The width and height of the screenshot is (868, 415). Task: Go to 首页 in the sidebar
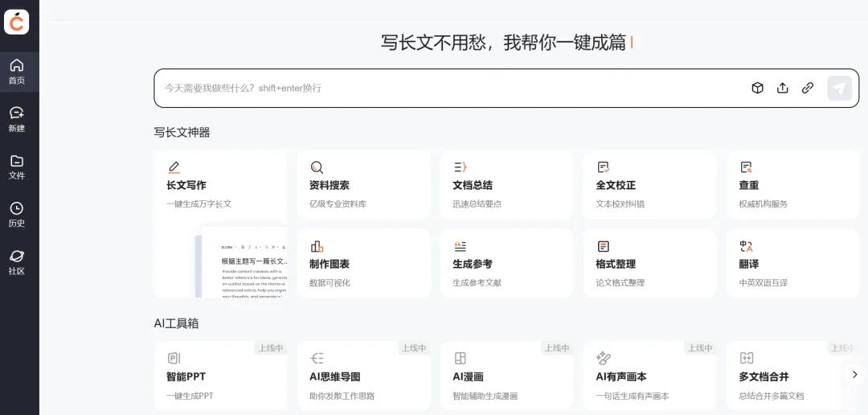coord(17,72)
